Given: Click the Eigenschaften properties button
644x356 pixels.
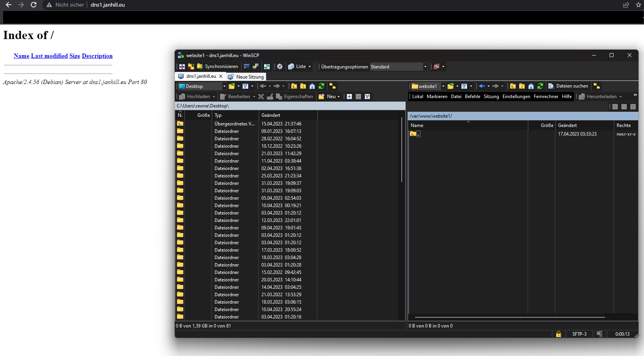Looking at the screenshot, I should pos(294,97).
